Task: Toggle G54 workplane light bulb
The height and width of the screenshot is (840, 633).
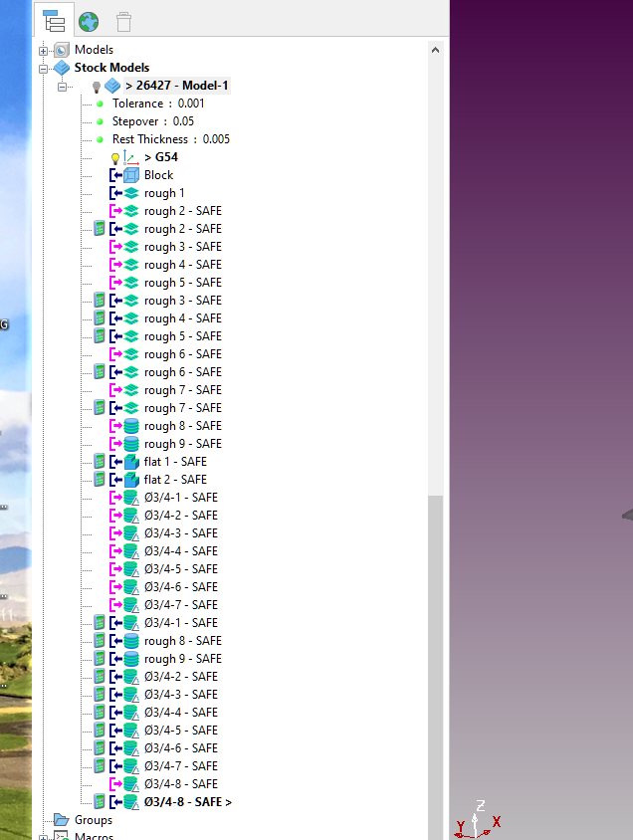Action: point(115,158)
